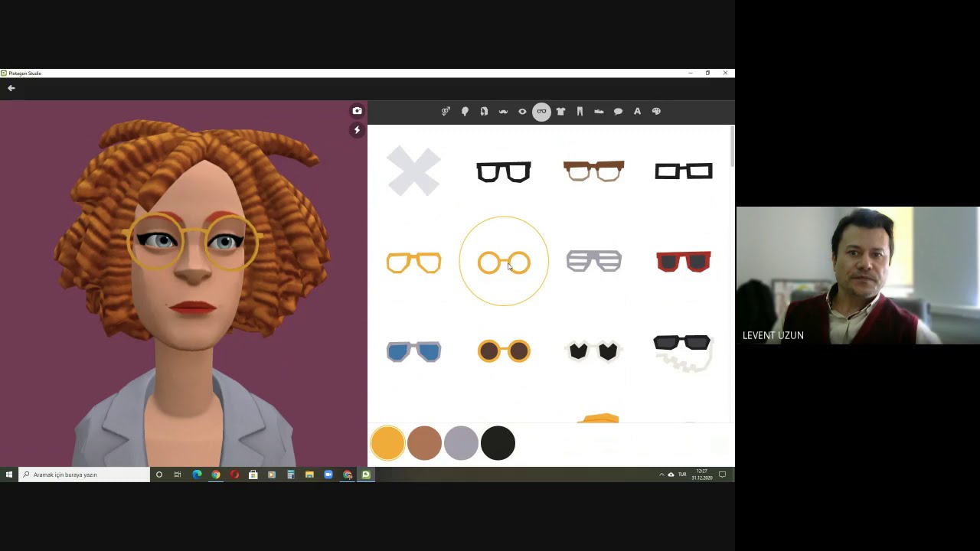Open the color palette icon

coord(656,112)
